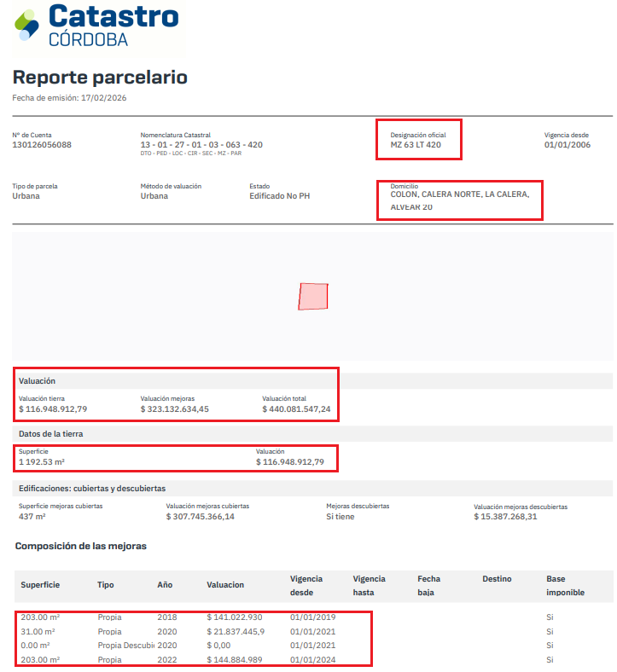This screenshot has width=617, height=672.
Task: Select the red parcel polygon on the map
Action: click(313, 297)
